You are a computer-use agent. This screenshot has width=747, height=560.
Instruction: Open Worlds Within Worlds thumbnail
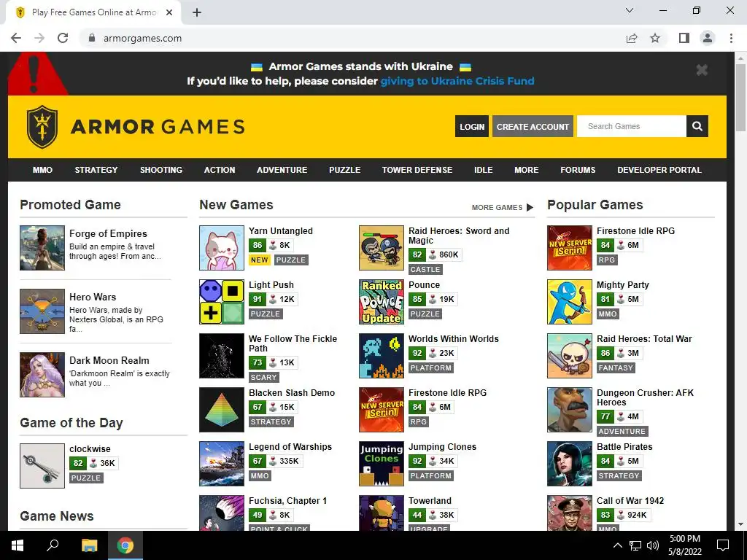coord(381,356)
